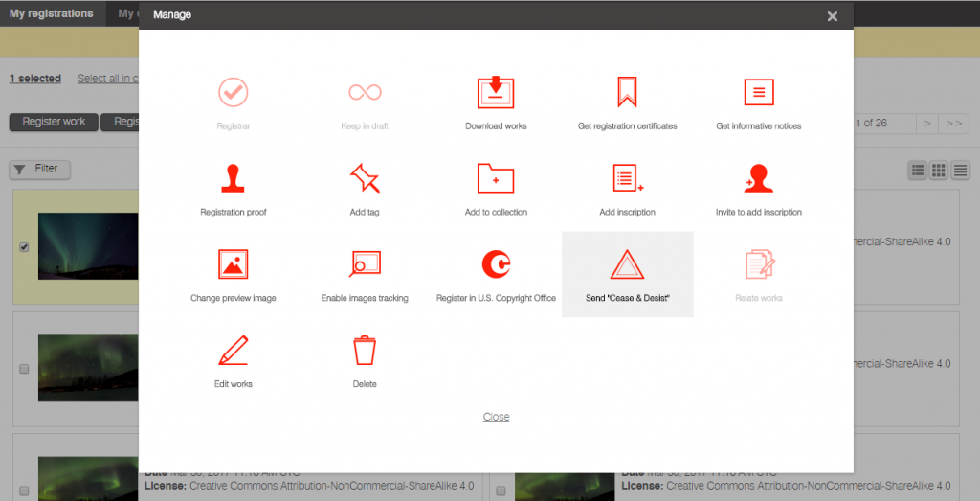Viewport: 980px width, 501px height.
Task: Click Enable images tracking icon
Action: [365, 265]
